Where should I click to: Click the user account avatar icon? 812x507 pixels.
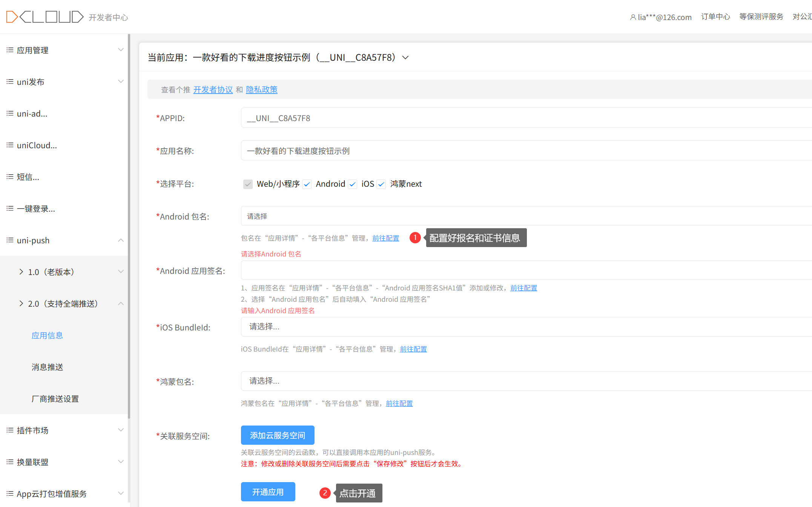pos(633,17)
